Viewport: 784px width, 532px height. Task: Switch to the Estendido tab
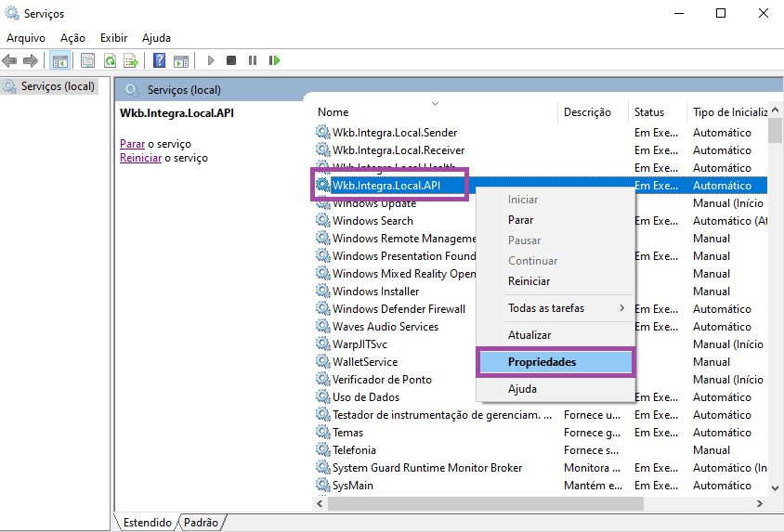pyautogui.click(x=147, y=523)
